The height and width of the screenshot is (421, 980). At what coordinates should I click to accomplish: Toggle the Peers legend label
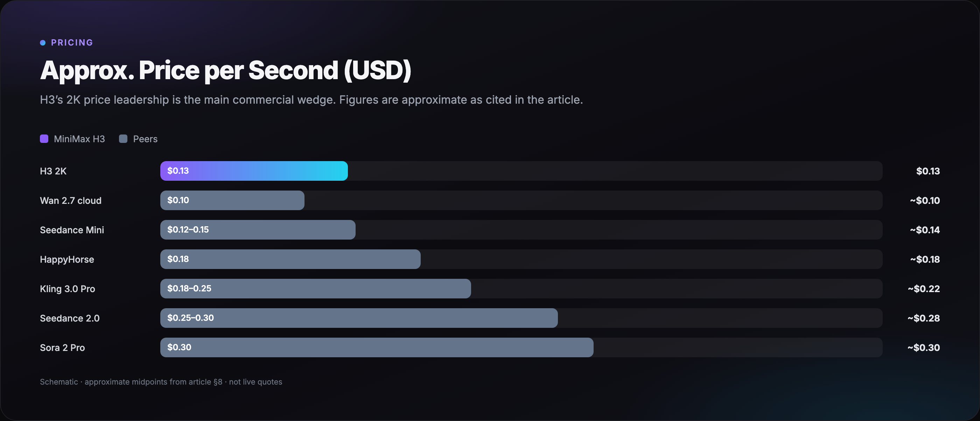click(x=145, y=139)
